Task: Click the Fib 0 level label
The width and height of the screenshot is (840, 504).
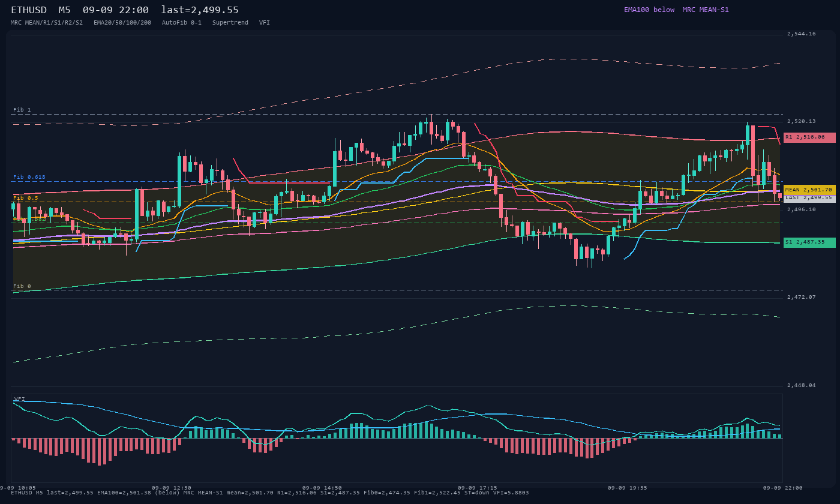Action: [x=22, y=287]
